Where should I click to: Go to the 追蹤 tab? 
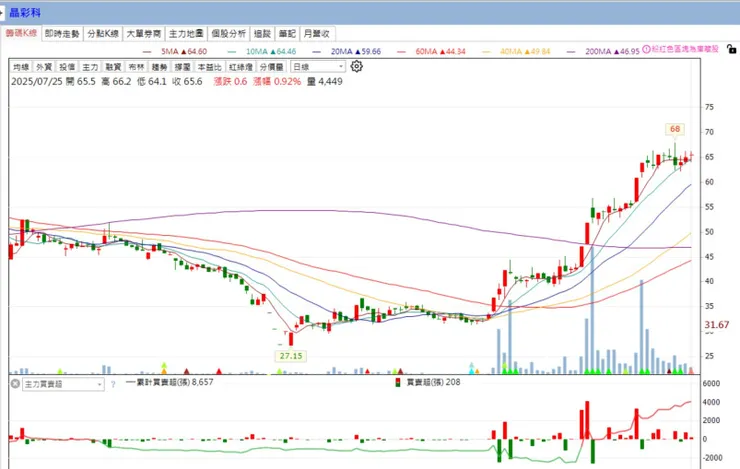pyautogui.click(x=262, y=34)
